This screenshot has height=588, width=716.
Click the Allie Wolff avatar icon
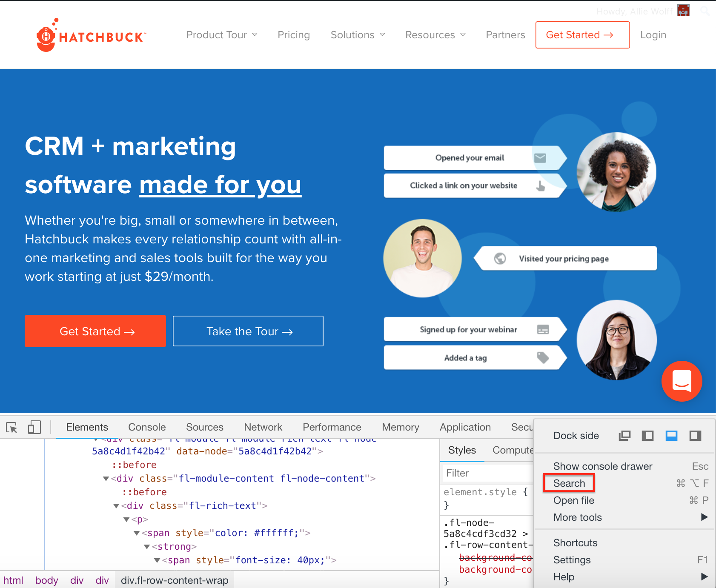tap(683, 11)
